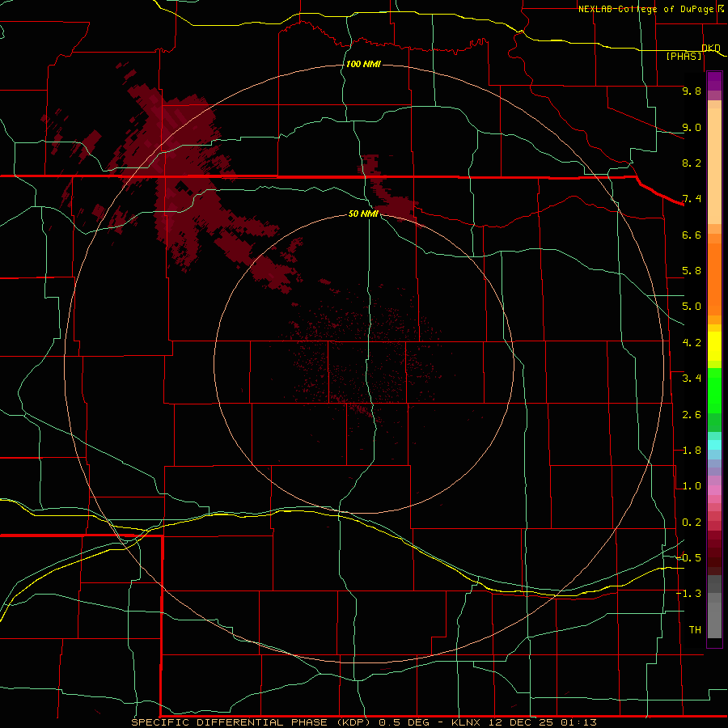Click the 0.5 DEG elevation text in caption
728x728 pixels.
405,722
